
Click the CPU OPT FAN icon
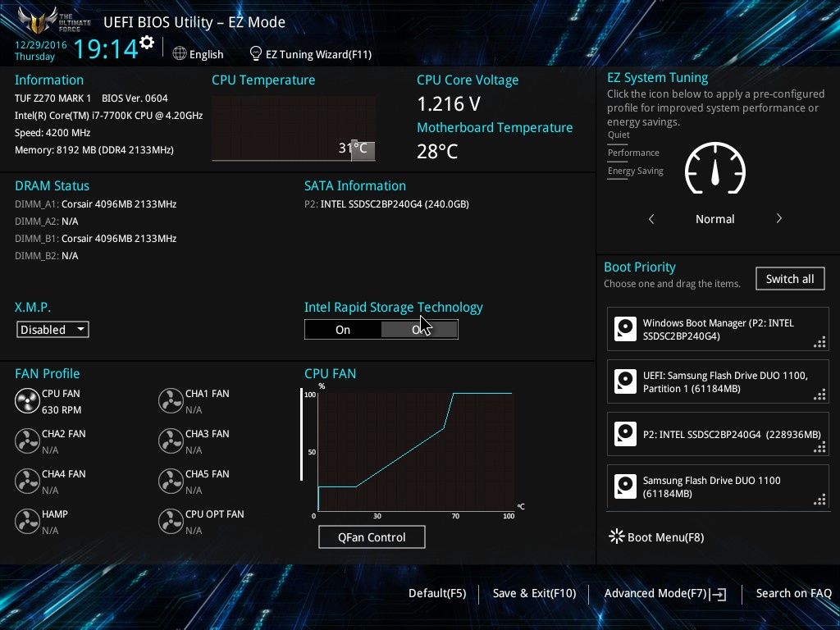(x=171, y=521)
